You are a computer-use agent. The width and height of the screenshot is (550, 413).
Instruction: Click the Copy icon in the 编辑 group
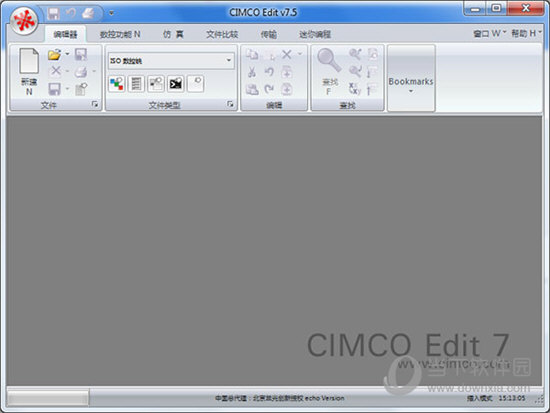point(252,54)
